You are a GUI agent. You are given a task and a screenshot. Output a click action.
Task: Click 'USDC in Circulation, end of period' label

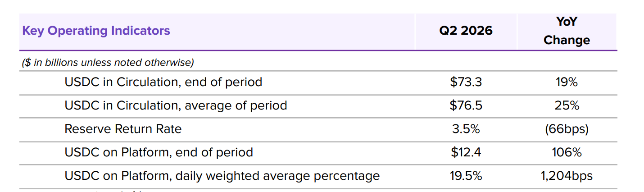point(163,82)
